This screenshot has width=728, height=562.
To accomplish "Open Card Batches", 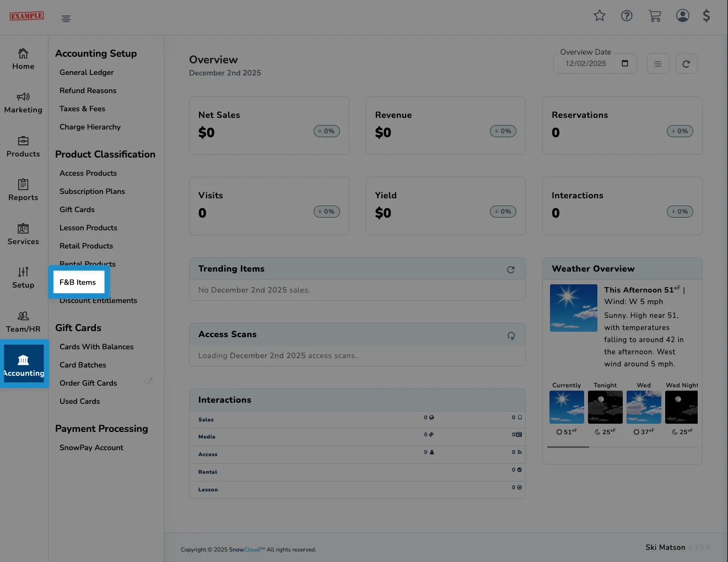I will point(83,365).
